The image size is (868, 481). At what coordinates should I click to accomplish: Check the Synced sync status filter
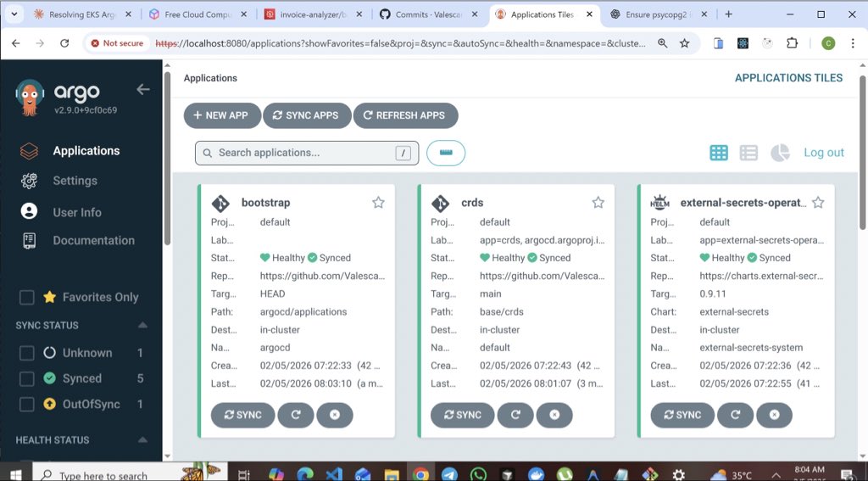click(26, 378)
